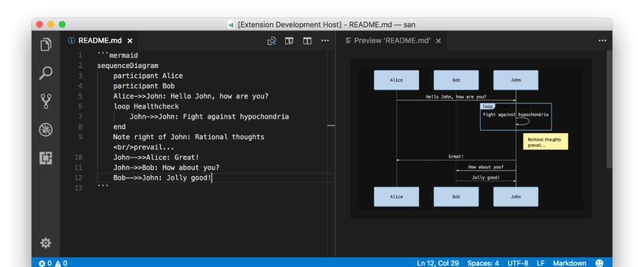Click 'How about you?' message in diagram
The height and width of the screenshot is (267, 644).
486,167
